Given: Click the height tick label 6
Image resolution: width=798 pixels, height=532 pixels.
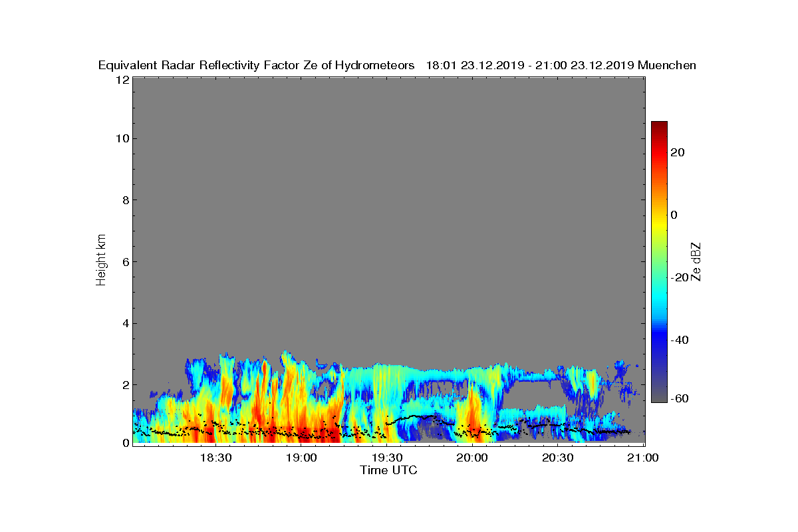Looking at the screenshot, I should click(125, 261).
